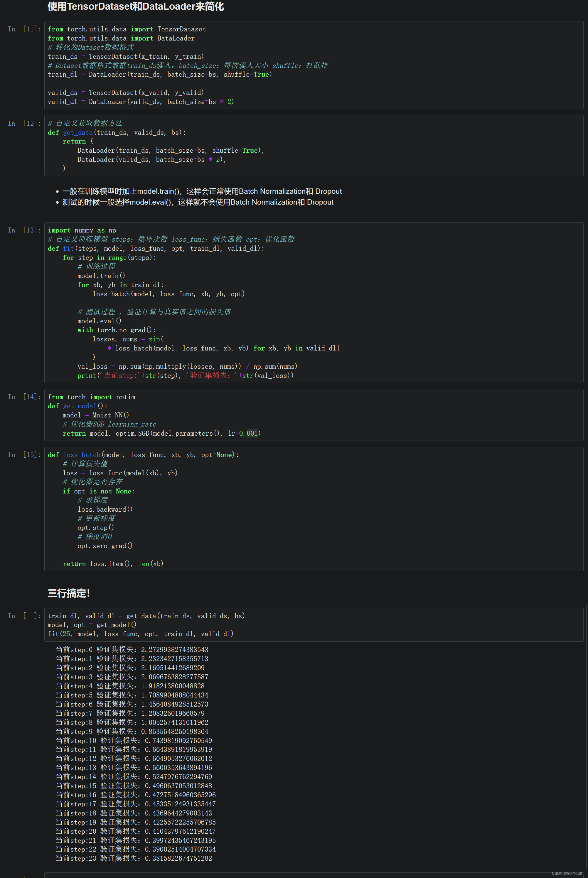Click output line for step:4

(130, 686)
